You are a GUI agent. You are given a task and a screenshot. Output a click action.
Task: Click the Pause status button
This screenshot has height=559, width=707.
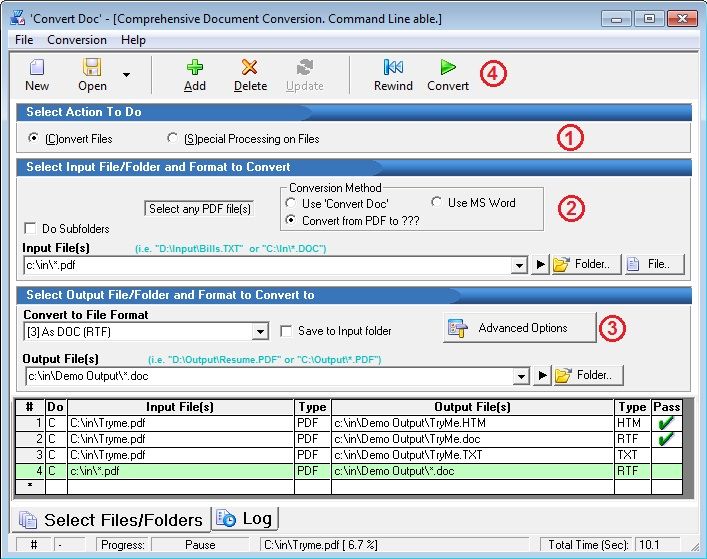(200, 545)
